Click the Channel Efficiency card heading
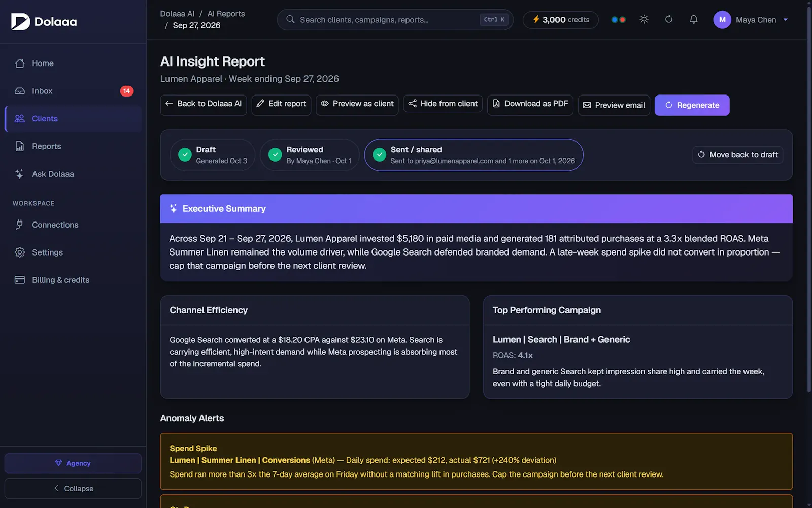Image resolution: width=812 pixels, height=508 pixels. (209, 310)
